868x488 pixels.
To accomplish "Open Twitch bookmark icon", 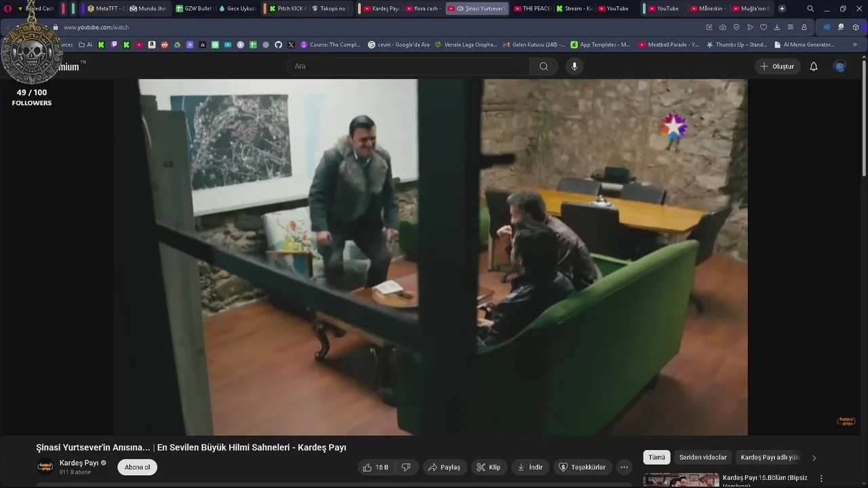I will tap(114, 45).
